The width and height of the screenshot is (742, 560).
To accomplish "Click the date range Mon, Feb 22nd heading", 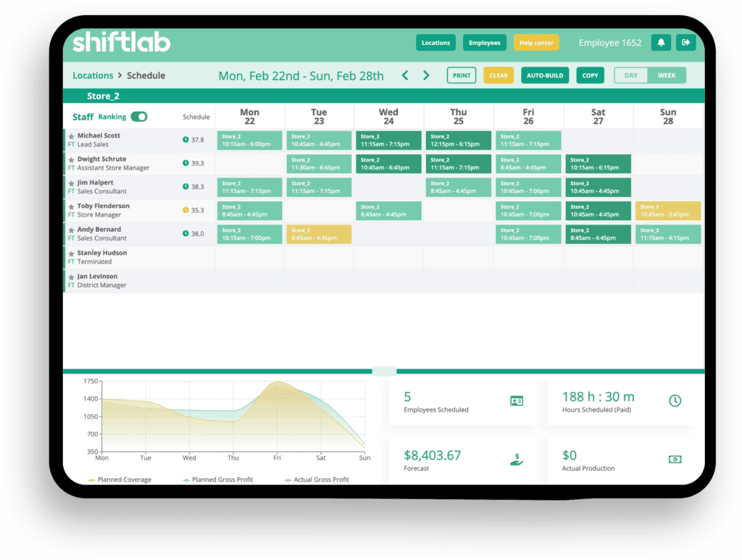I will (x=301, y=75).
